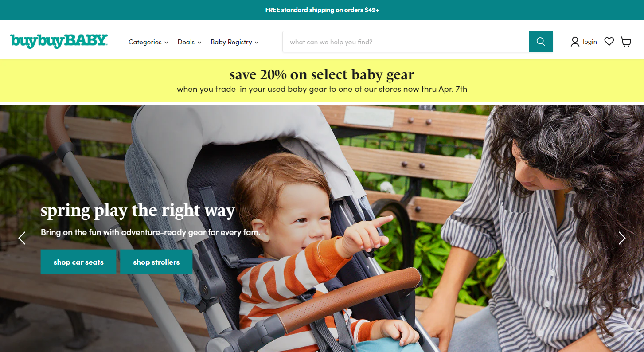Click the shop car seats button
The height and width of the screenshot is (352, 644).
(x=78, y=262)
